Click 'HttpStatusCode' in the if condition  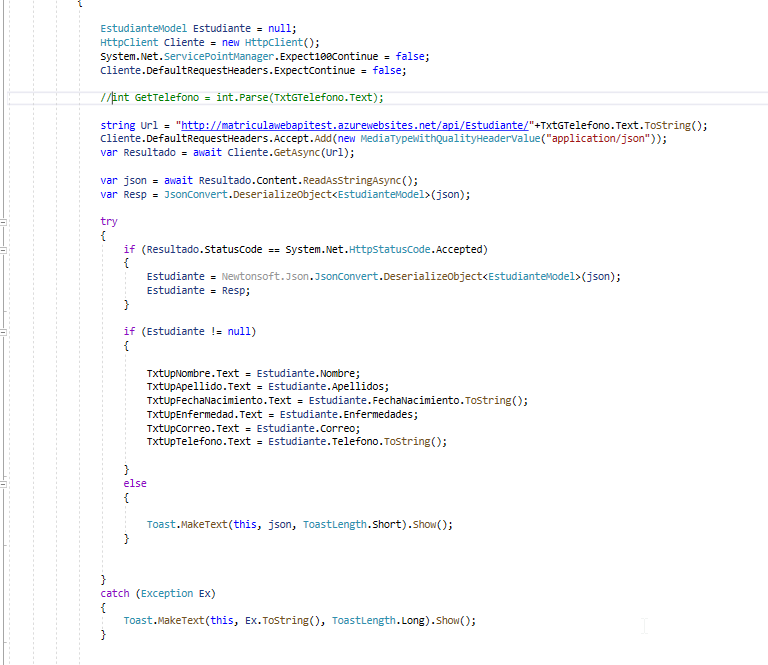point(389,250)
